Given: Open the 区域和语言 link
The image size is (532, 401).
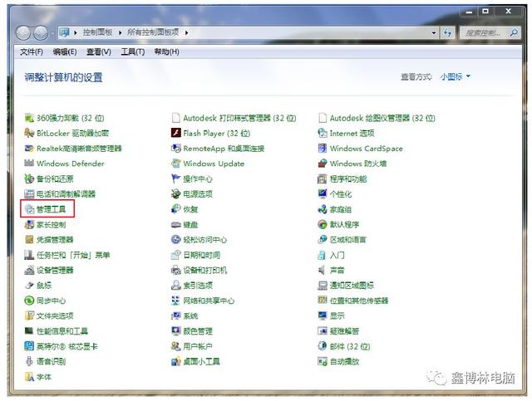Looking at the screenshot, I should tap(348, 240).
